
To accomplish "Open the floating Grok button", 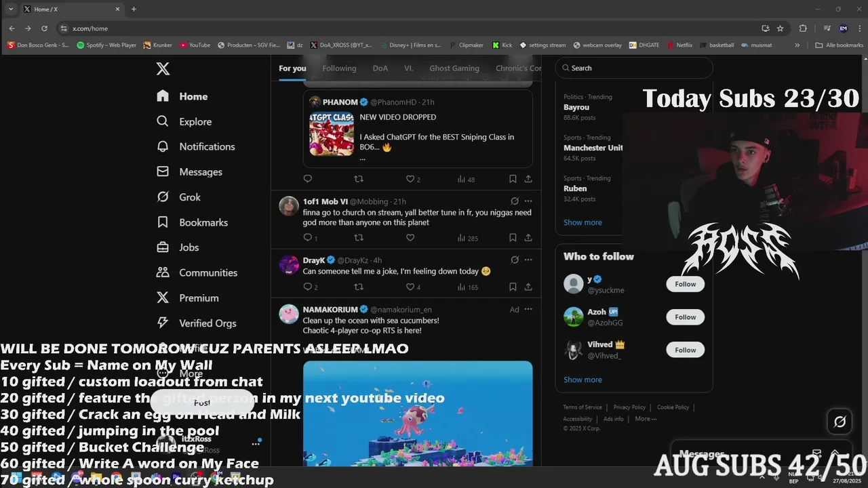I will (840, 422).
